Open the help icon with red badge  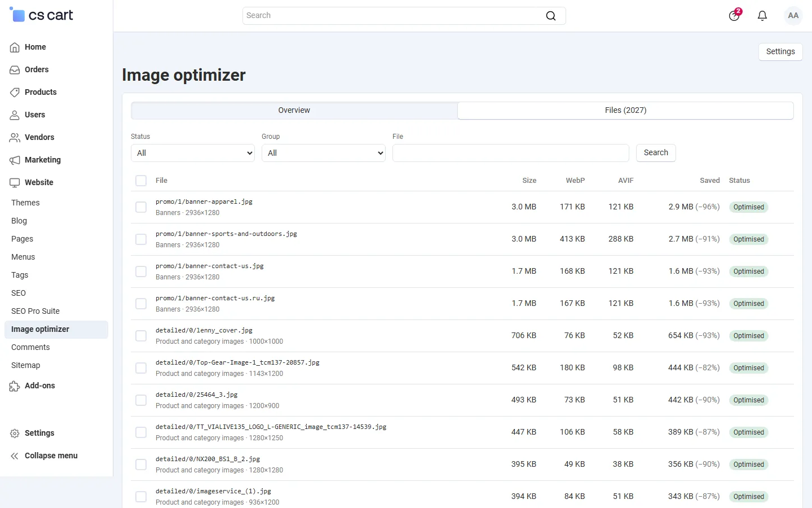click(735, 15)
